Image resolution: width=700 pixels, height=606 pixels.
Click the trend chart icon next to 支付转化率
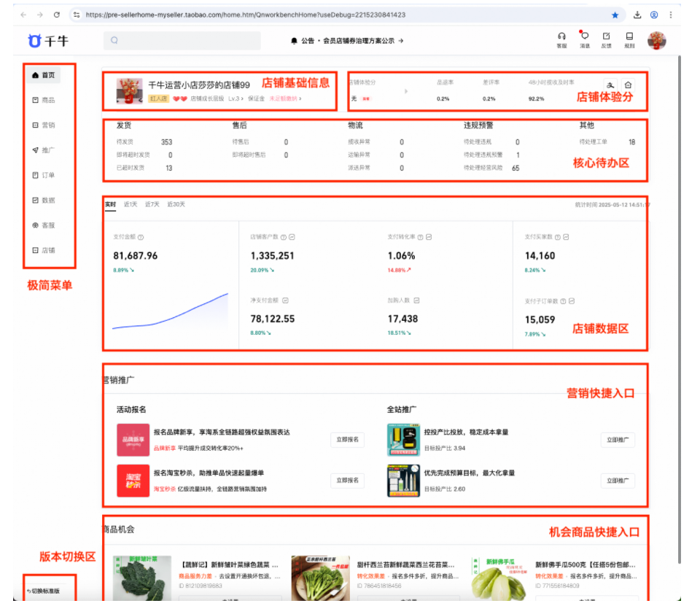(429, 237)
